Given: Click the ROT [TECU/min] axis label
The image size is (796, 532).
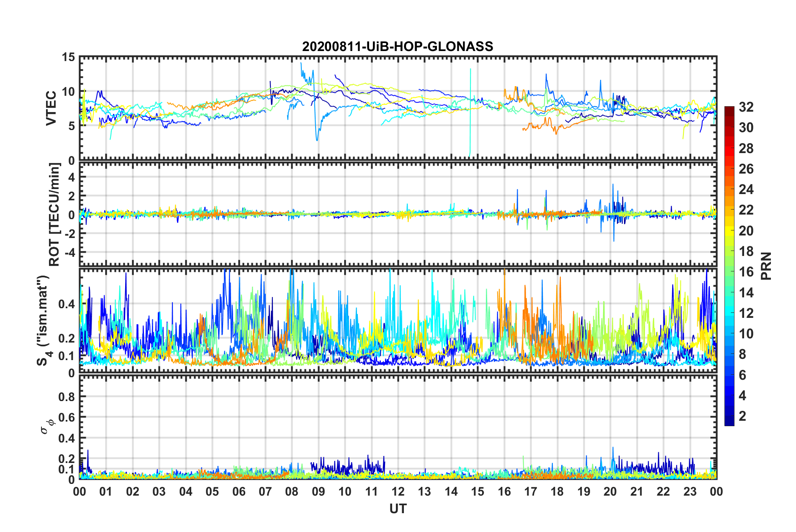Looking at the screenshot, I should (54, 215).
